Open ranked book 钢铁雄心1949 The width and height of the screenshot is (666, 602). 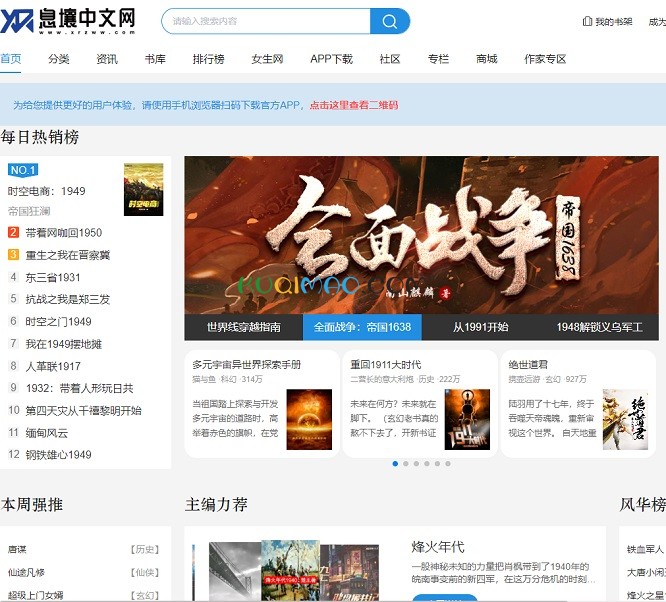pyautogui.click(x=58, y=455)
